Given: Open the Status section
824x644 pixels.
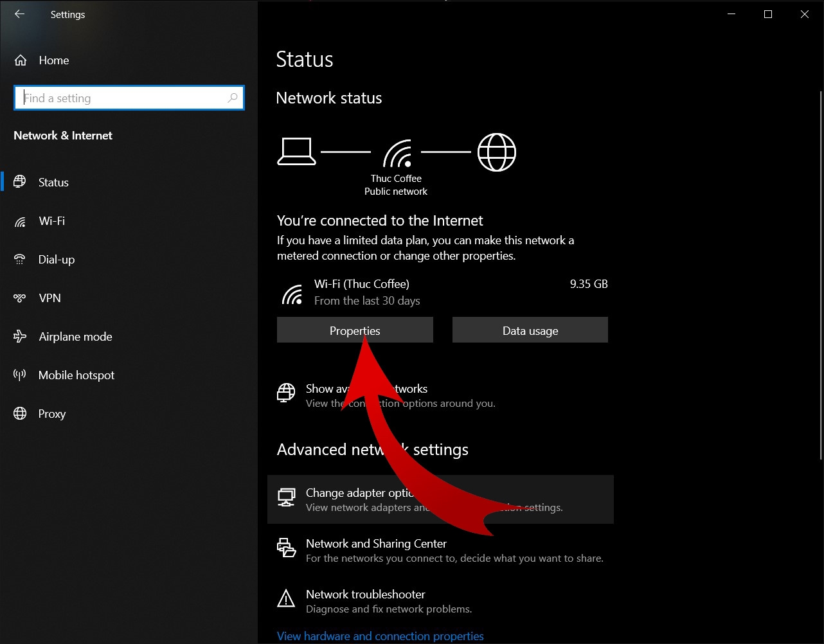Looking at the screenshot, I should (x=129, y=183).
